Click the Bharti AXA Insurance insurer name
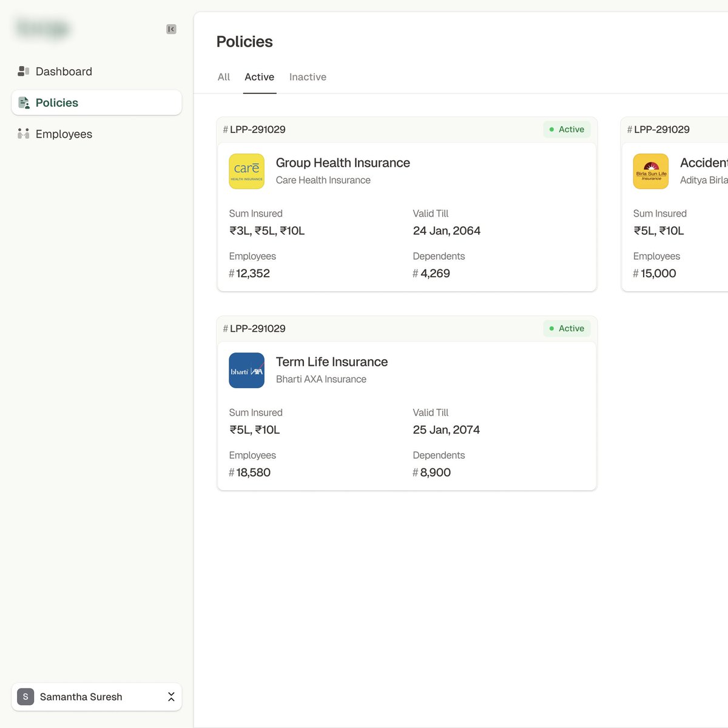 point(321,379)
